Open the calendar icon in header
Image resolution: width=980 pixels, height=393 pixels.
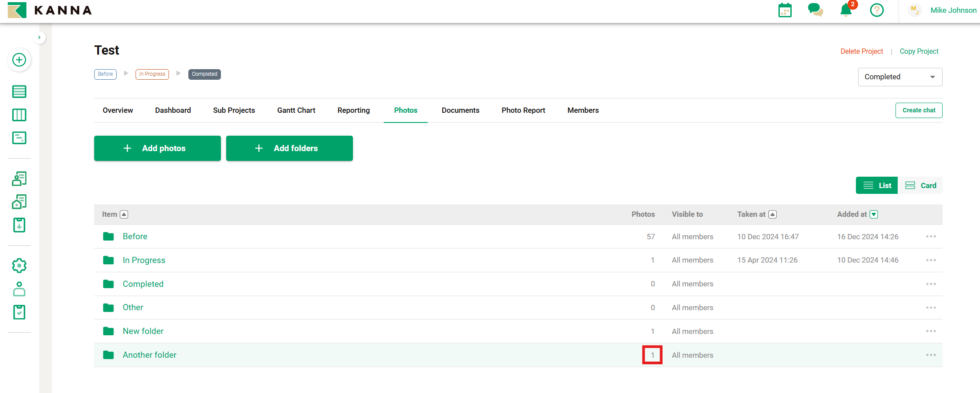[x=785, y=10]
